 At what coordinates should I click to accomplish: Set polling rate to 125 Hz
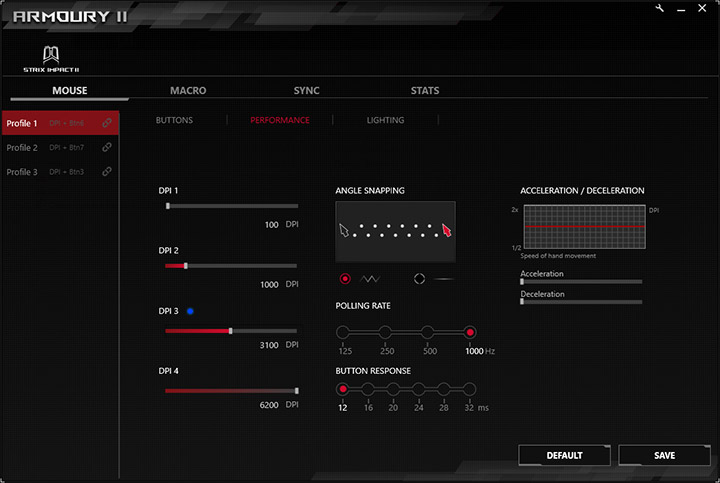point(343,332)
